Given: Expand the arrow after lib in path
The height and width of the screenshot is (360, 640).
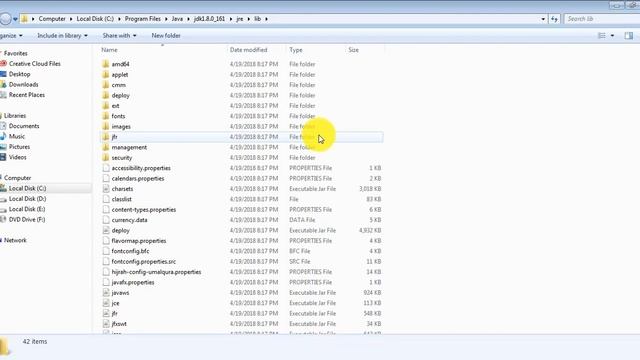Looking at the screenshot, I should pyautogui.click(x=267, y=19).
